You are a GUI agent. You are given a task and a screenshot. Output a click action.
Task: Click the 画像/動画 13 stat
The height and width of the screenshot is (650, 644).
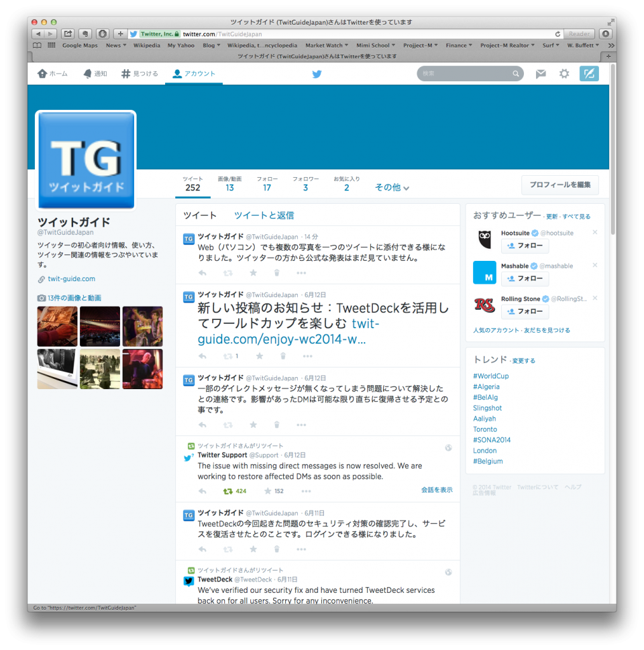230,184
